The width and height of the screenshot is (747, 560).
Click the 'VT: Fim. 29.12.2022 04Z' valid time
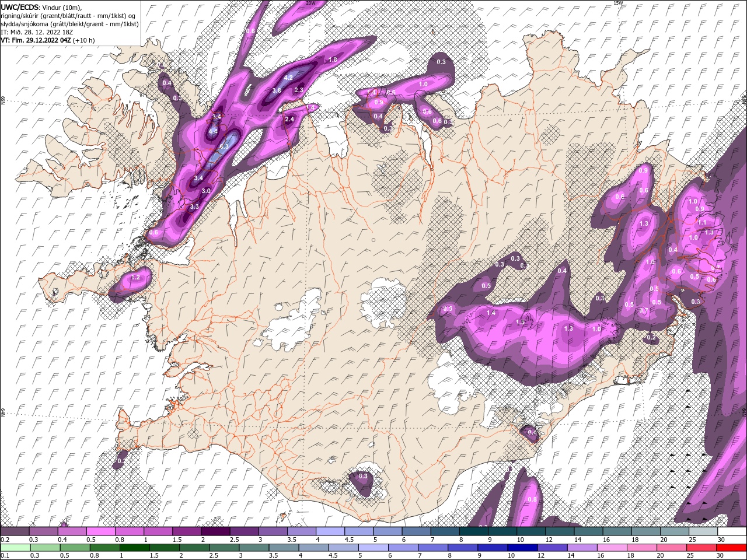pyautogui.click(x=36, y=40)
